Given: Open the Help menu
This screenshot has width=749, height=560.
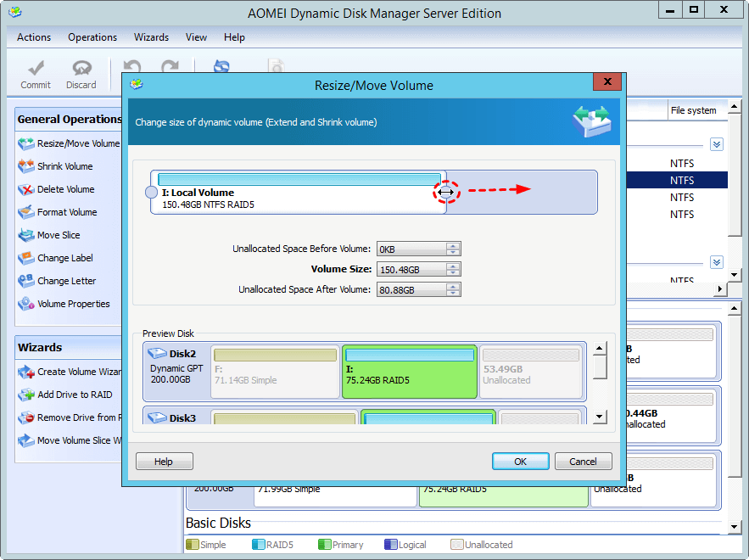Looking at the screenshot, I should (234, 37).
